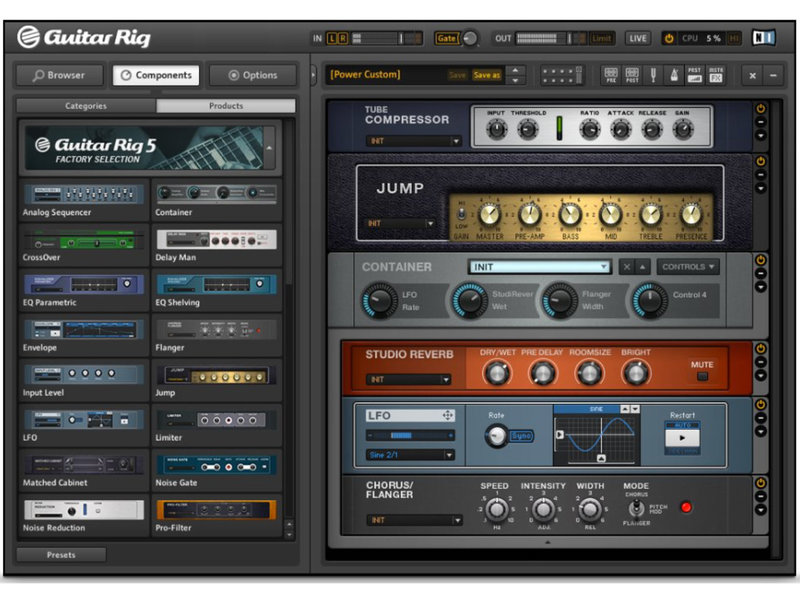800x600 pixels.
Task: Open the tuner tool in toolbar
Action: tap(654, 75)
